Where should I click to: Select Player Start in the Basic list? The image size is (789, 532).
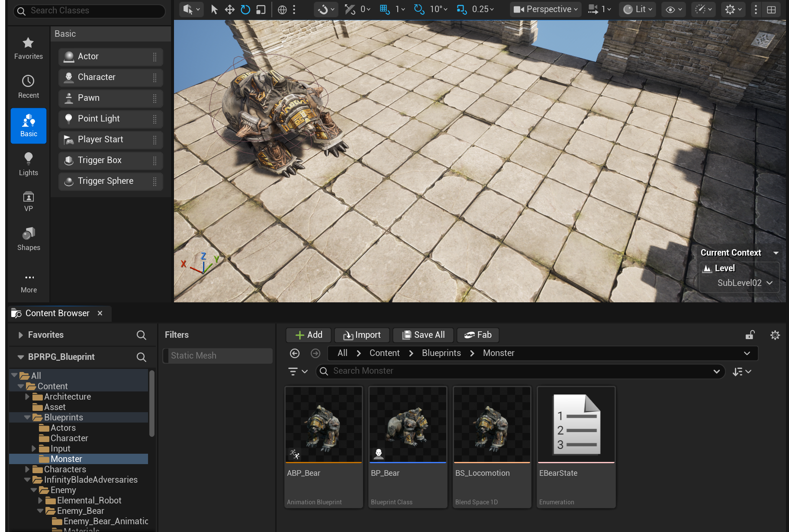pos(111,140)
